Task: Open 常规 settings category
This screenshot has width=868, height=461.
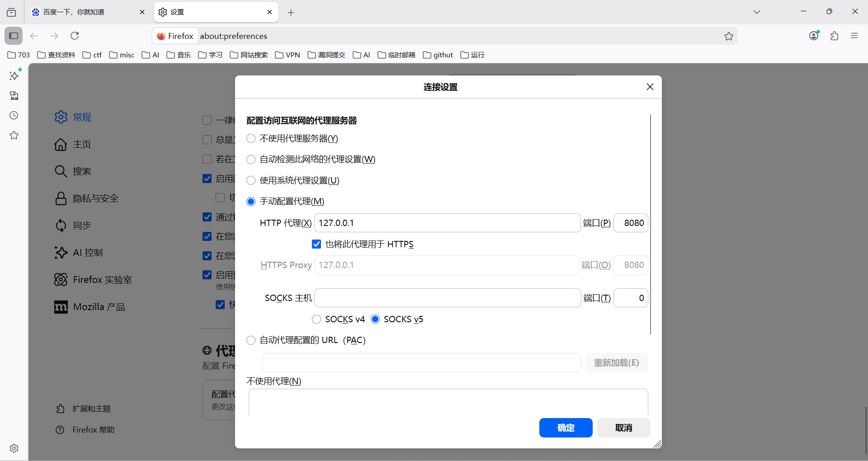Action: click(73, 118)
